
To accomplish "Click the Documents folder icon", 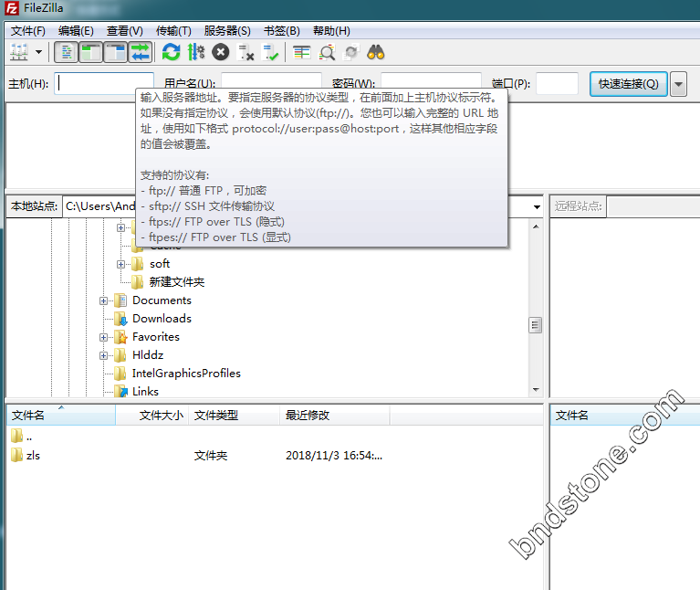I will click(x=120, y=300).
